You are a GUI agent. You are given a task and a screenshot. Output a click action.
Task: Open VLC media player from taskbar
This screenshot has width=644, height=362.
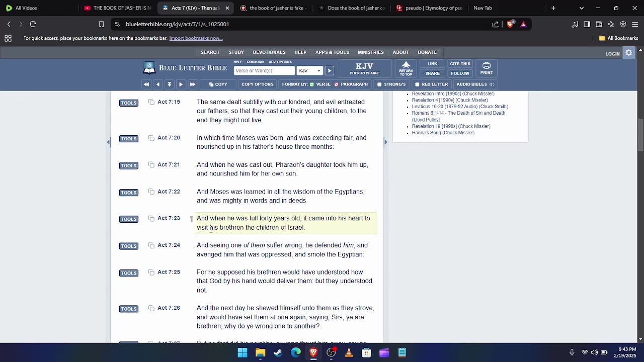click(349, 352)
